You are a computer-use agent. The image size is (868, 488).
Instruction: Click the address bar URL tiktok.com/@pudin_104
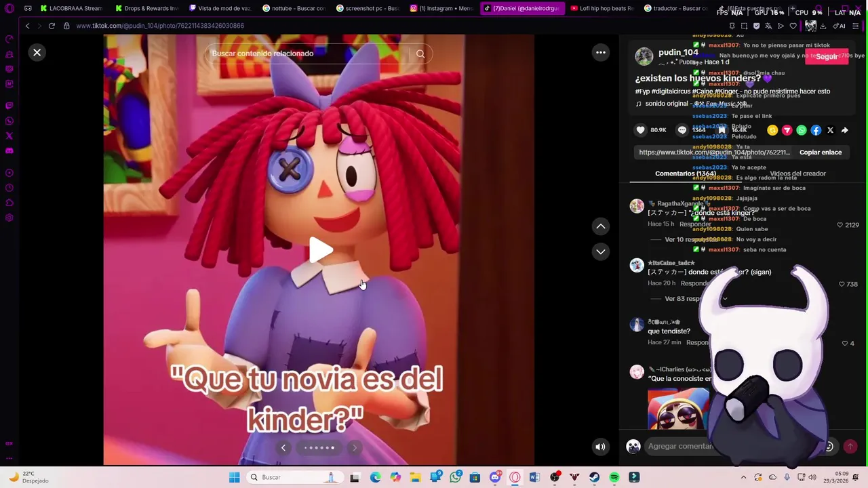(x=160, y=26)
